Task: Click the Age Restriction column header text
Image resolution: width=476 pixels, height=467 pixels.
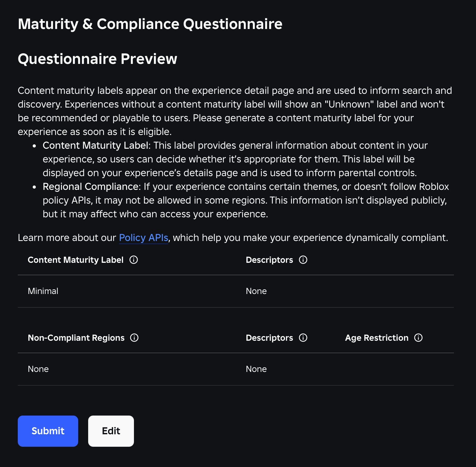Action: tap(377, 338)
